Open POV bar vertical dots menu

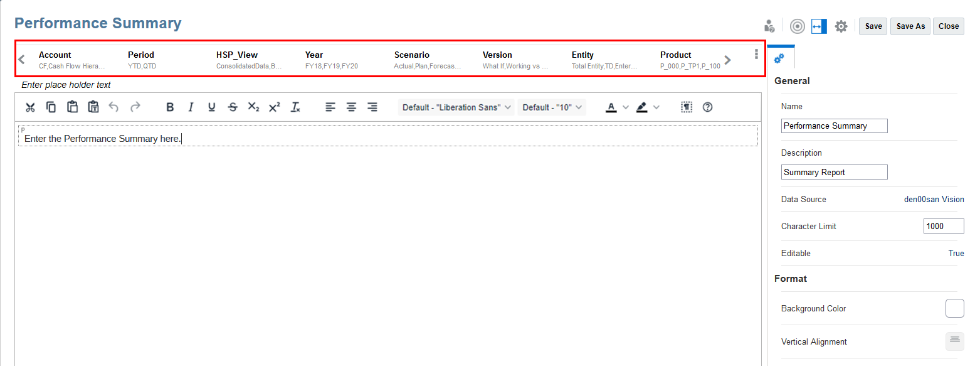756,54
